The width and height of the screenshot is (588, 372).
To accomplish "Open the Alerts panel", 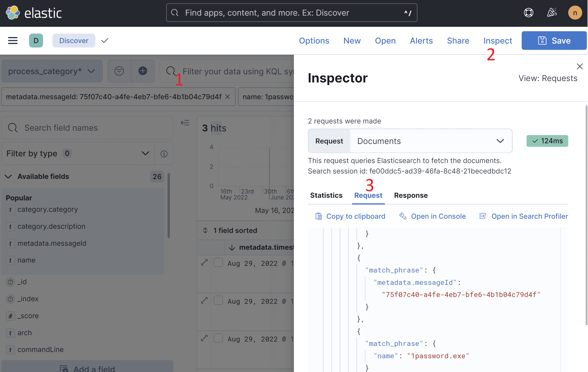I will [421, 40].
